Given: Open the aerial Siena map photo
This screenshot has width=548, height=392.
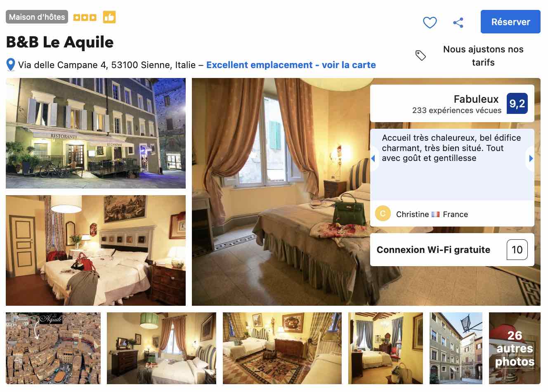Looking at the screenshot, I should point(53,348).
